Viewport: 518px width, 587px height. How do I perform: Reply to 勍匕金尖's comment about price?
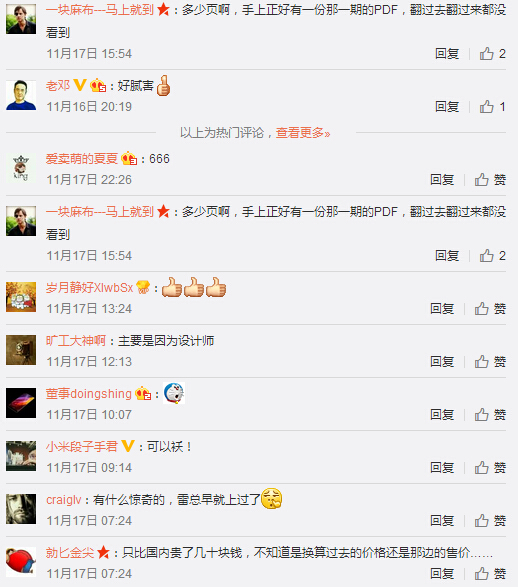click(442, 574)
